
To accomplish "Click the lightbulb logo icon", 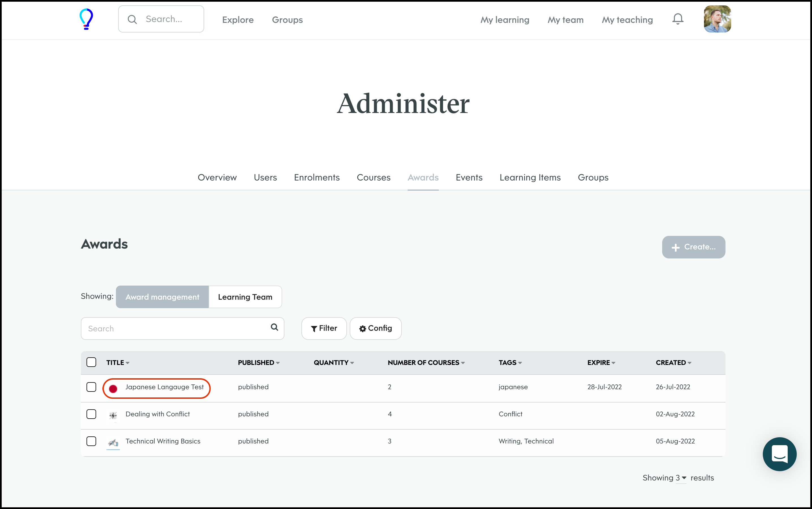I will 86,19.
